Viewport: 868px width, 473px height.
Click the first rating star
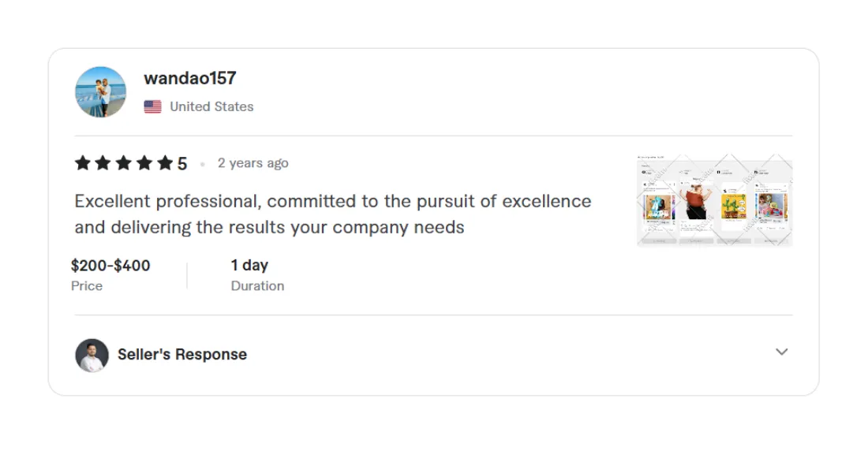click(x=83, y=163)
